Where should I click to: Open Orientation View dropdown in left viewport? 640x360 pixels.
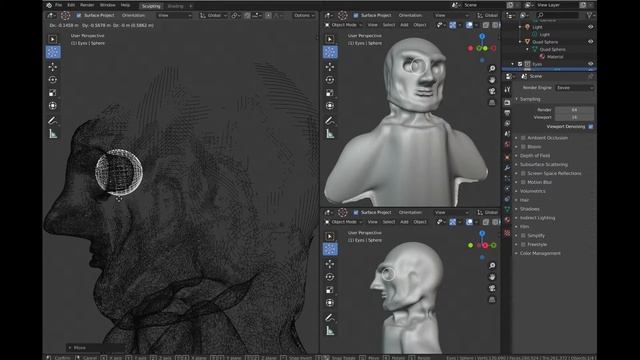point(174,16)
